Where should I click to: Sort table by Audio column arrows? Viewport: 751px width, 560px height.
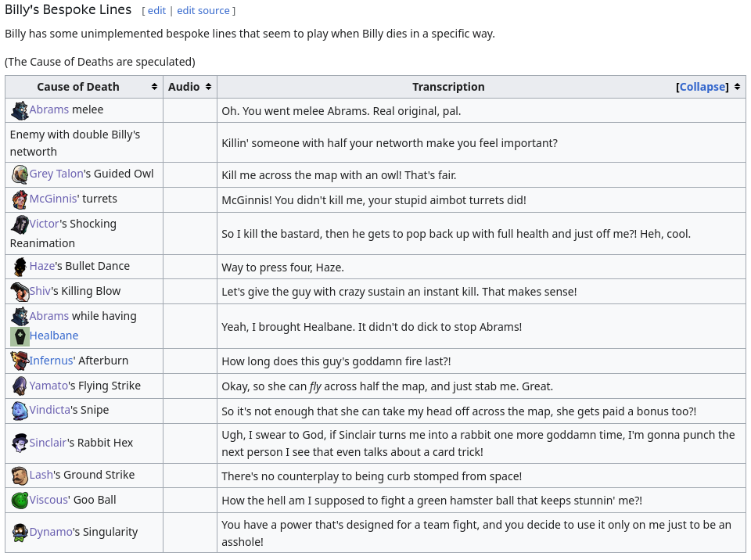point(209,87)
